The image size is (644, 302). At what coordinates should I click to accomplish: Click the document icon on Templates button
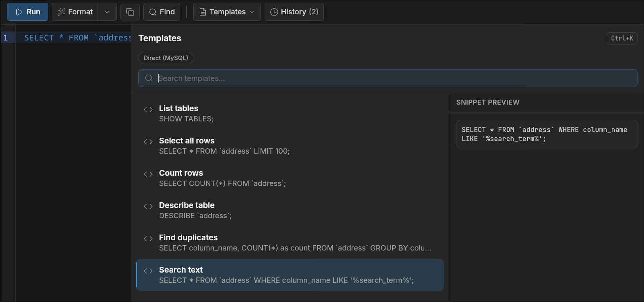pyautogui.click(x=203, y=12)
